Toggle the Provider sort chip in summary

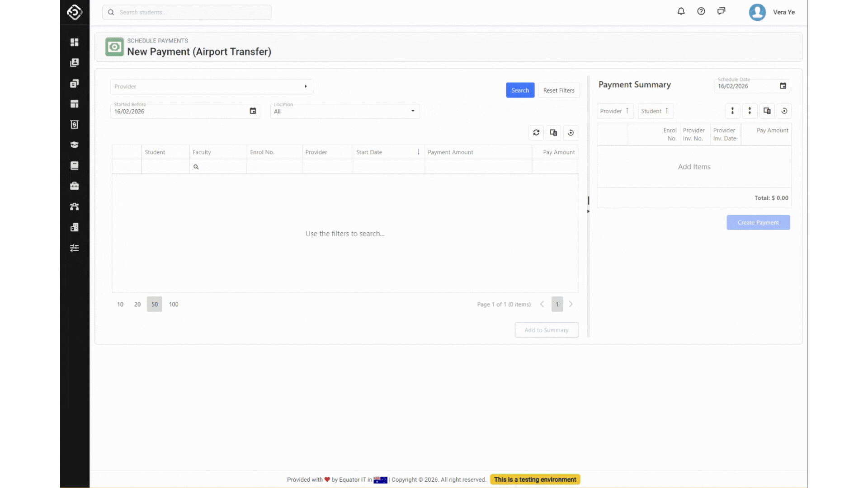[x=614, y=111]
